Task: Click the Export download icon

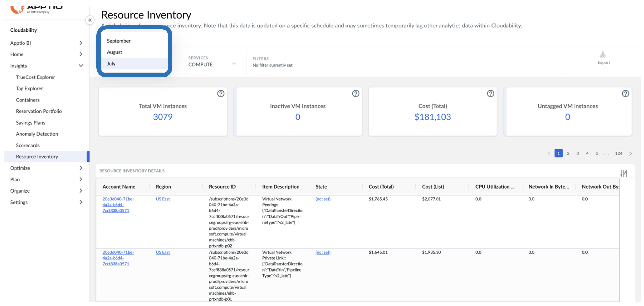Action: [603, 54]
